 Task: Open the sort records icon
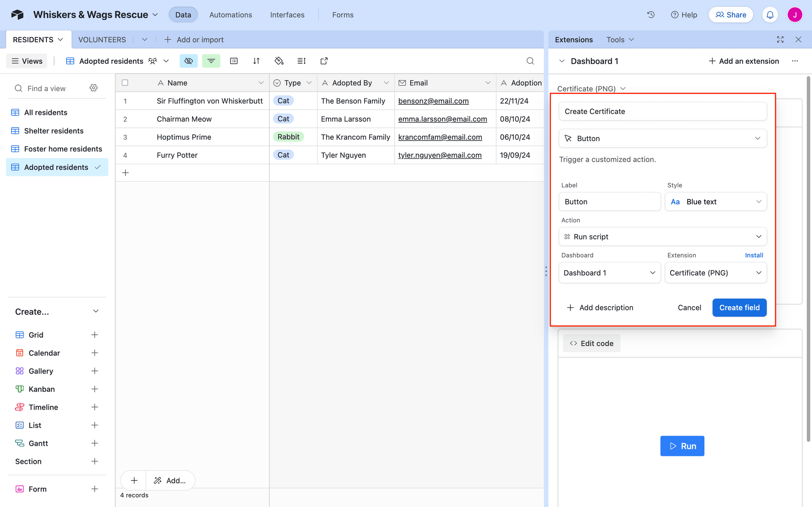(x=257, y=61)
